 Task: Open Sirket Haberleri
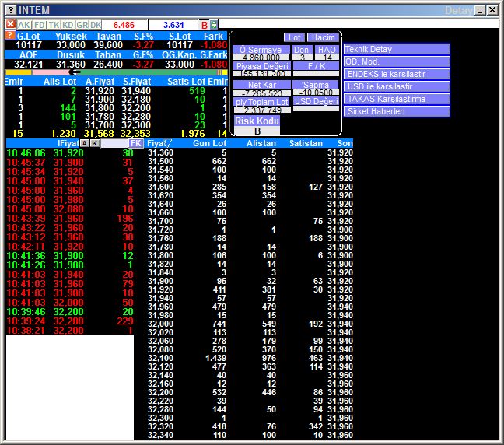pyautogui.click(x=397, y=111)
